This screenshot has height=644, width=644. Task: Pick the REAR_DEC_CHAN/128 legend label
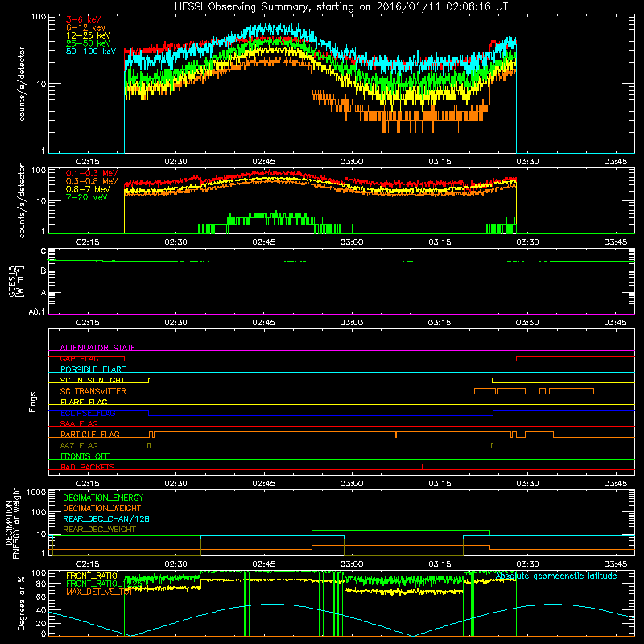click(x=106, y=518)
